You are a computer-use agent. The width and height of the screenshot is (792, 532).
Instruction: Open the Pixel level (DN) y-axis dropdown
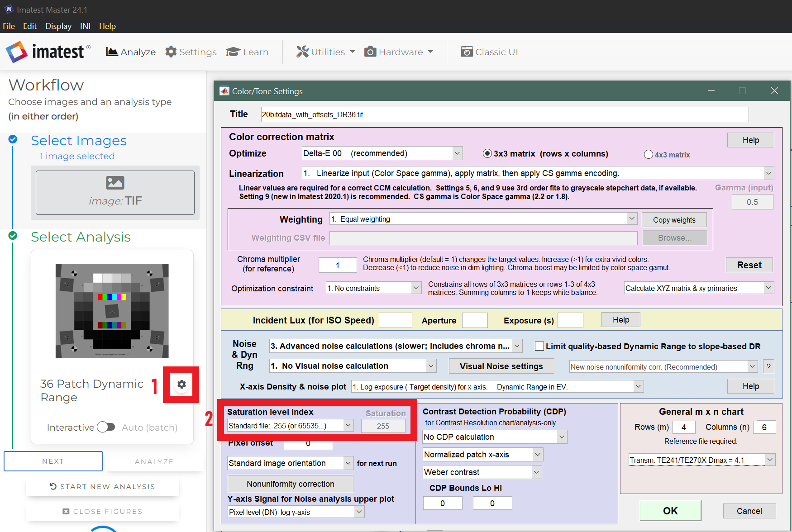[296, 512]
